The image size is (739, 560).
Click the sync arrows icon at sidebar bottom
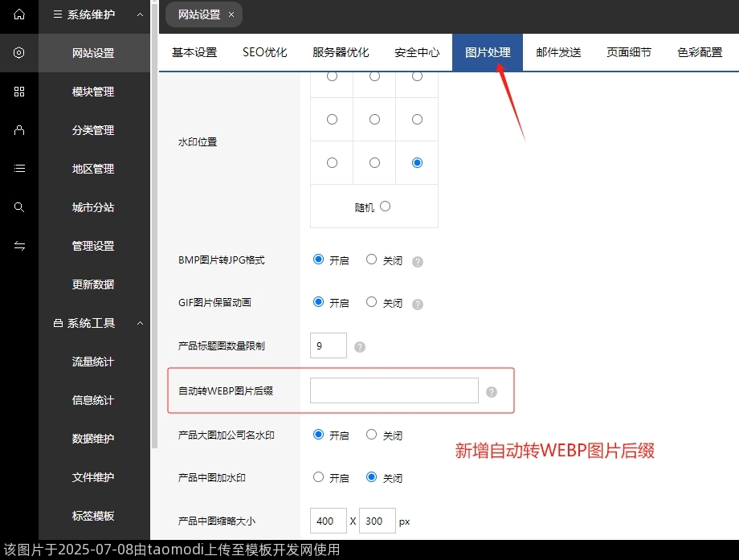point(18,246)
